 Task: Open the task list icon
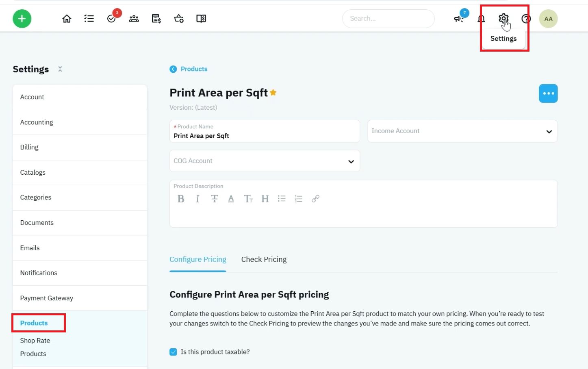click(89, 19)
